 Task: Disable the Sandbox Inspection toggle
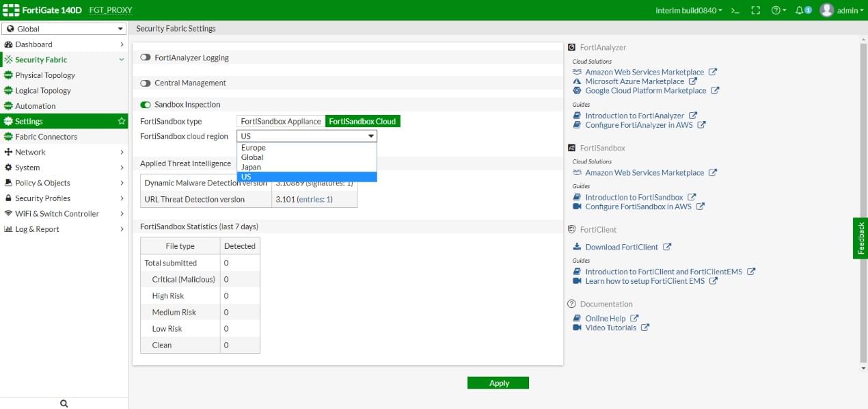[145, 105]
